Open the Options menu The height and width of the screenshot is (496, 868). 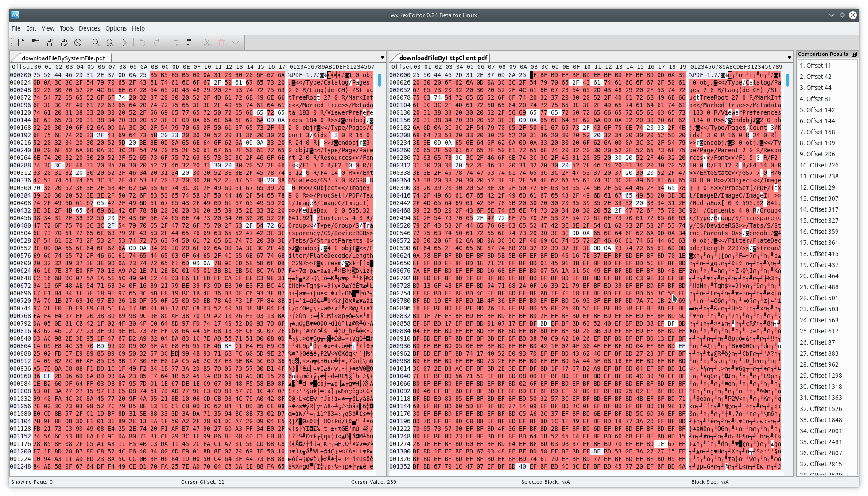tap(116, 28)
